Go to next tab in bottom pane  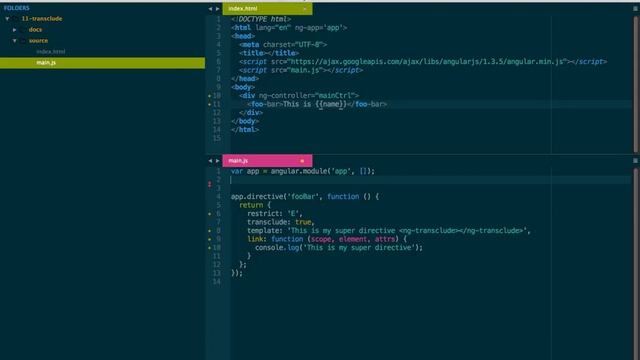(218, 161)
